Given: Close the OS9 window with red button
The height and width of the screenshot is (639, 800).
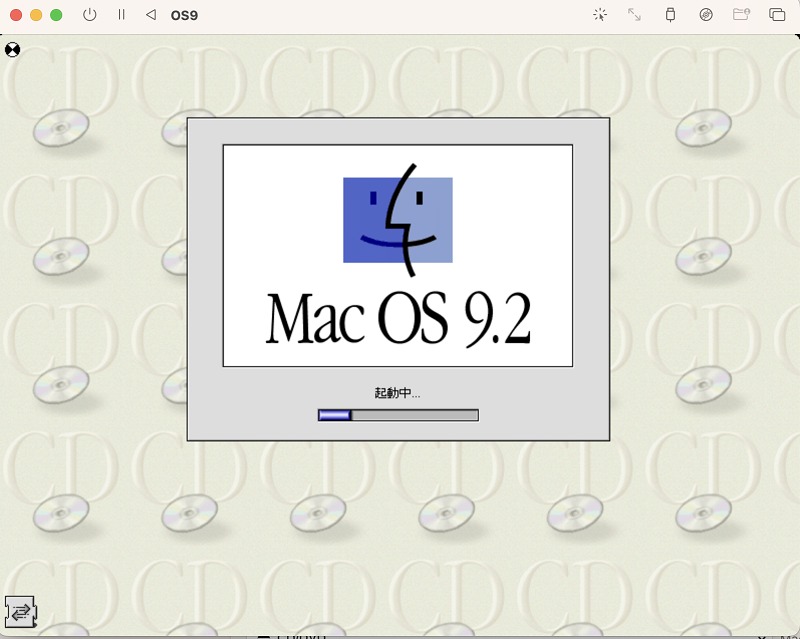Looking at the screenshot, I should [x=16, y=15].
